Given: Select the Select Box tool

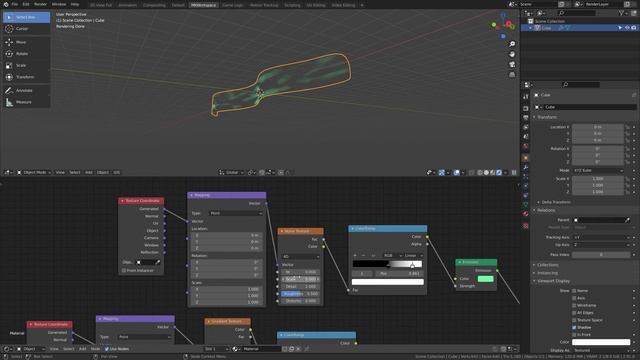Looking at the screenshot, I should tap(27, 17).
